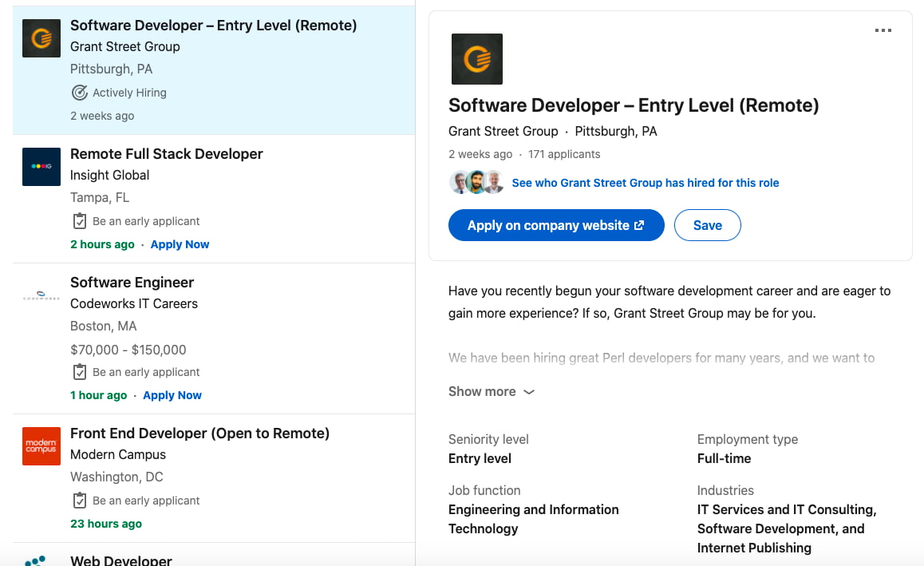Click the Codeworks IT Careers company logo

coord(41,295)
